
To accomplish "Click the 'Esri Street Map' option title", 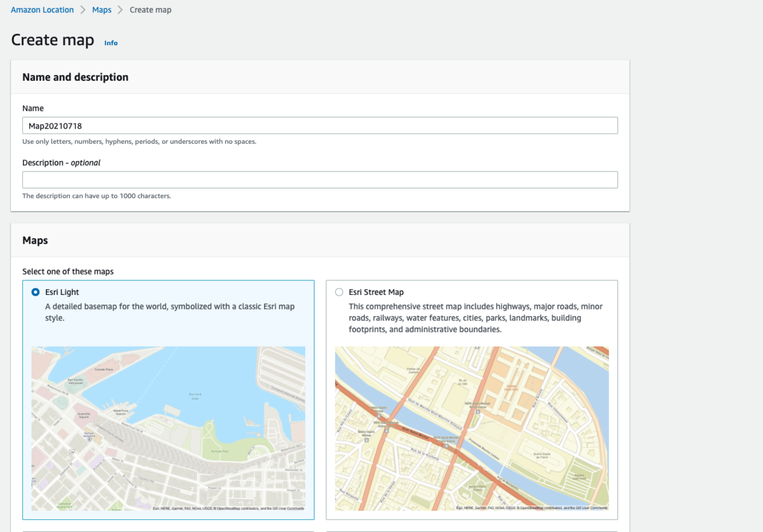I will click(376, 292).
